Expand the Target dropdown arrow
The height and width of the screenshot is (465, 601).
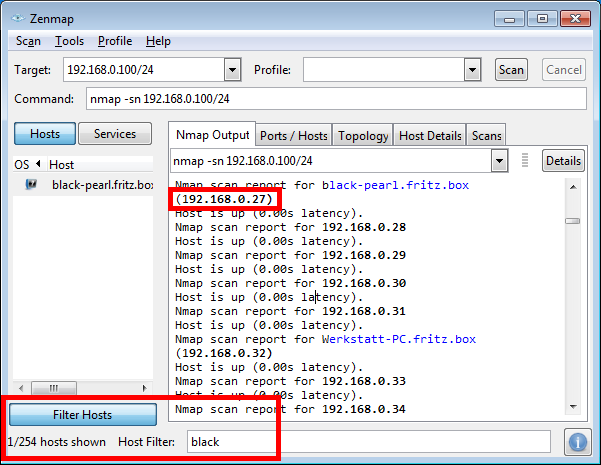(x=232, y=70)
